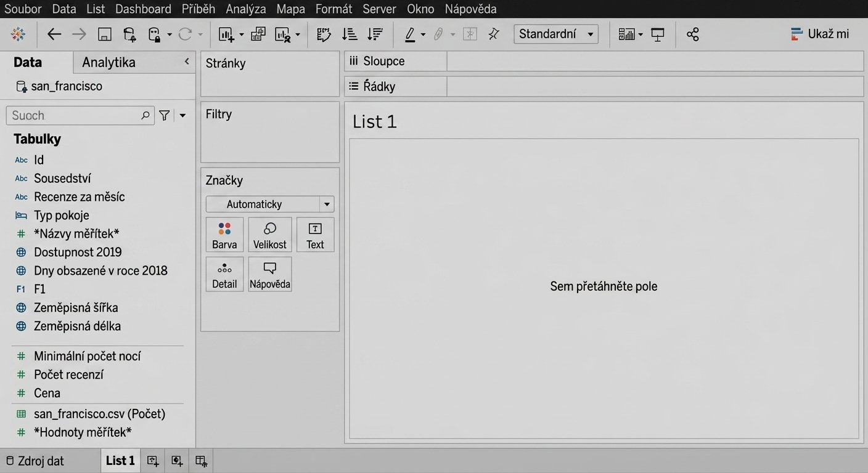
Task: Click the Undo back arrow
Action: click(54, 34)
